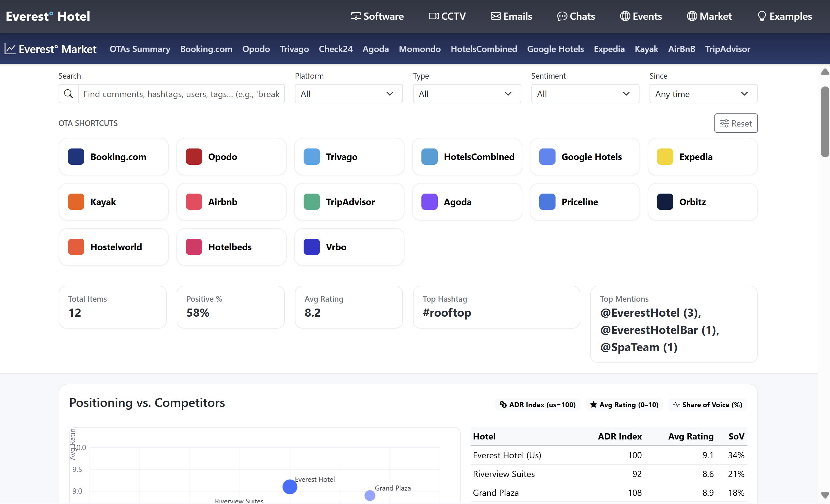
Task: Focus the comments search input field
Action: [181, 94]
